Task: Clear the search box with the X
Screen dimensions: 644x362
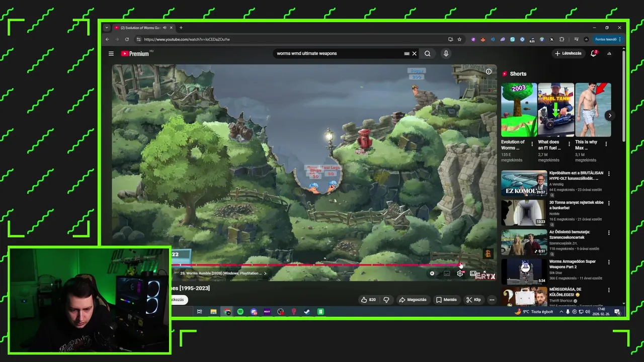Action: pos(415,53)
